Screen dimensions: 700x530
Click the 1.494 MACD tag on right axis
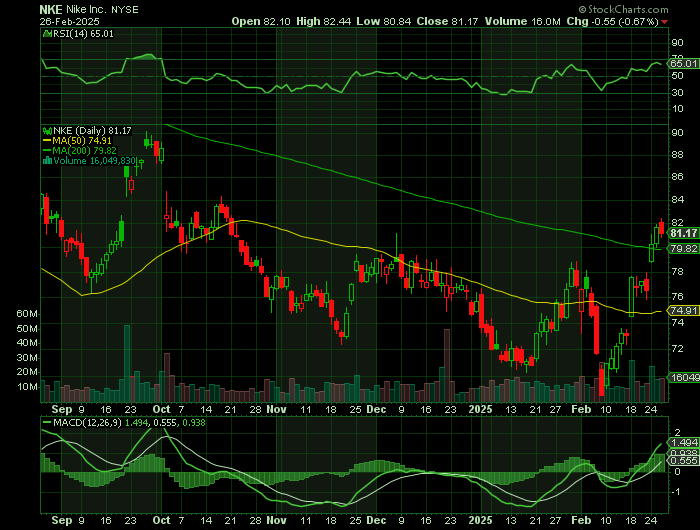click(x=683, y=442)
